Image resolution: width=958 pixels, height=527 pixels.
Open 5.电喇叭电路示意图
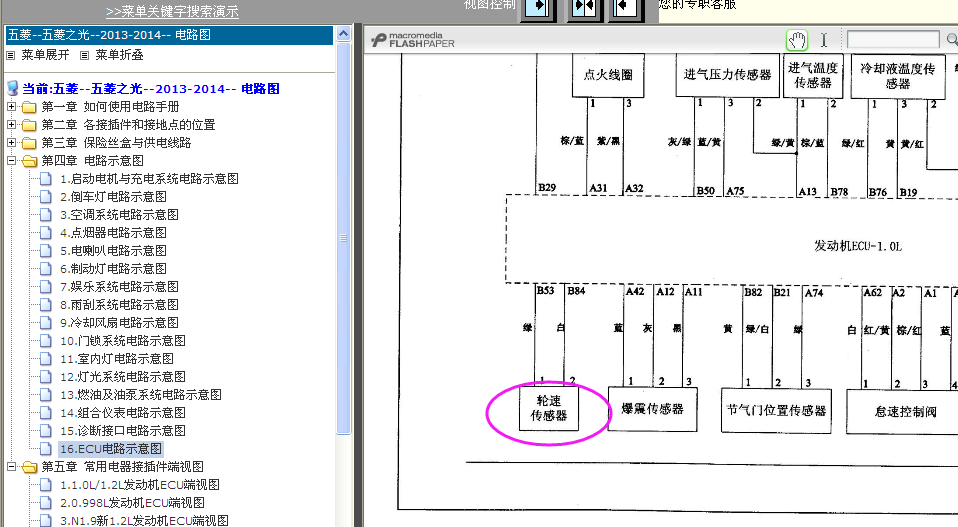click(113, 251)
